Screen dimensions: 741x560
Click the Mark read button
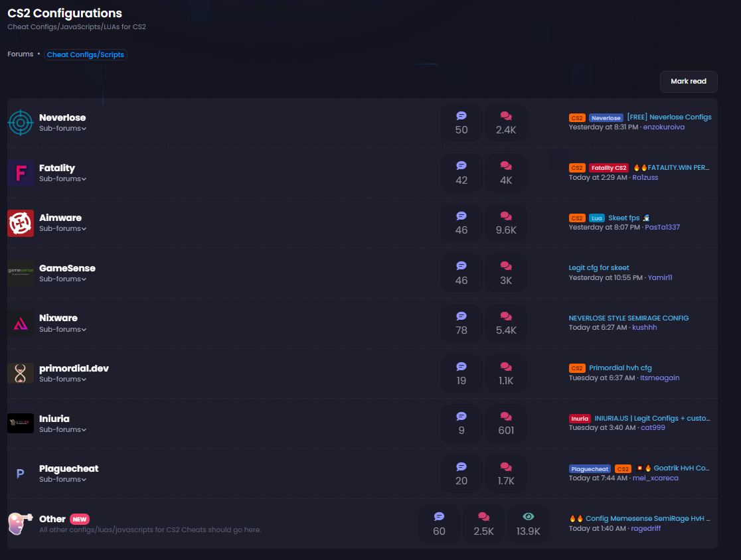(689, 82)
